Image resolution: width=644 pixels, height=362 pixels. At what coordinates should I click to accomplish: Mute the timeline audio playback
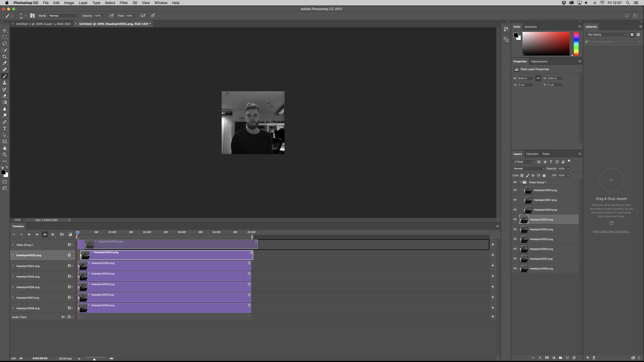tap(45, 234)
